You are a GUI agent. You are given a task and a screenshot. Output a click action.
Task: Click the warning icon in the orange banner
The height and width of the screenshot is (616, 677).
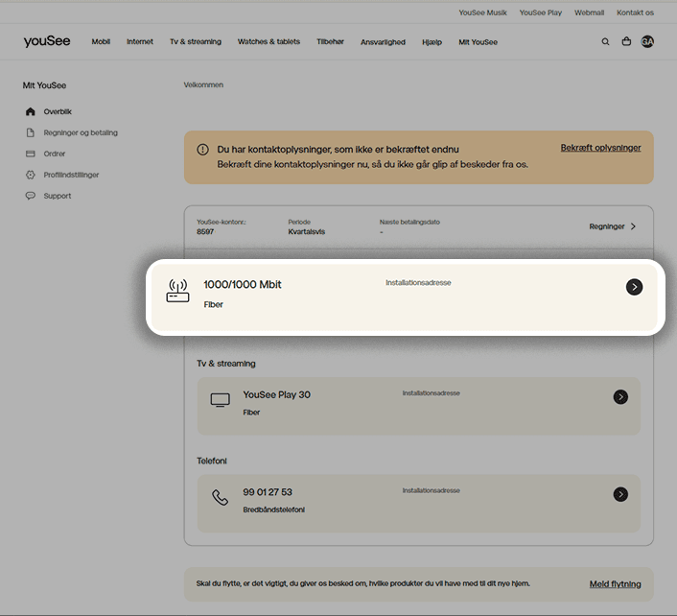202,150
